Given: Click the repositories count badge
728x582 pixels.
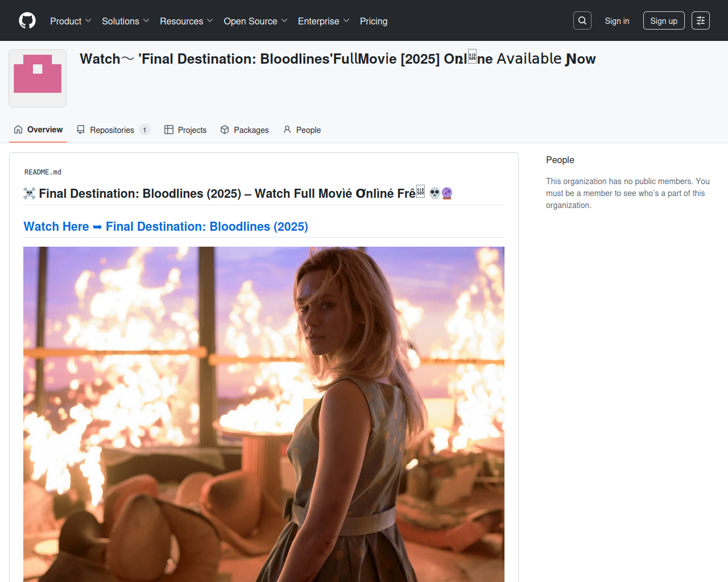Looking at the screenshot, I should [x=144, y=130].
